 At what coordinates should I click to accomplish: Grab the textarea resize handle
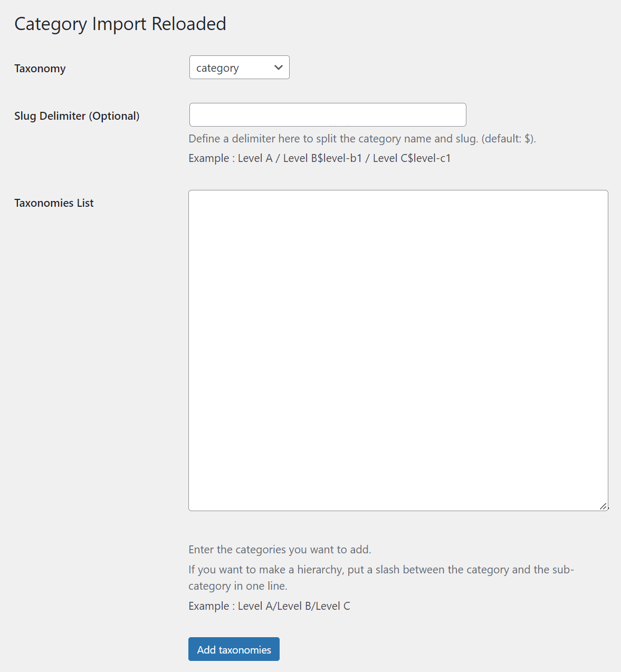[x=603, y=506]
